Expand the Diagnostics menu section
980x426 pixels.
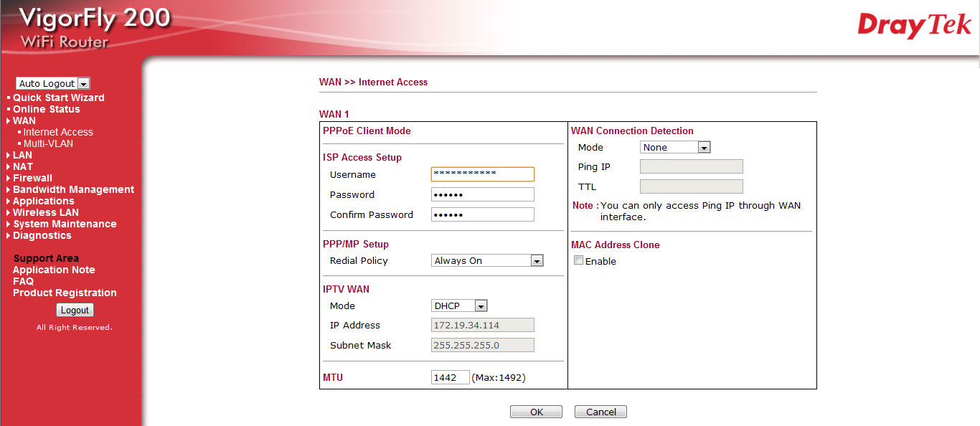coord(42,235)
